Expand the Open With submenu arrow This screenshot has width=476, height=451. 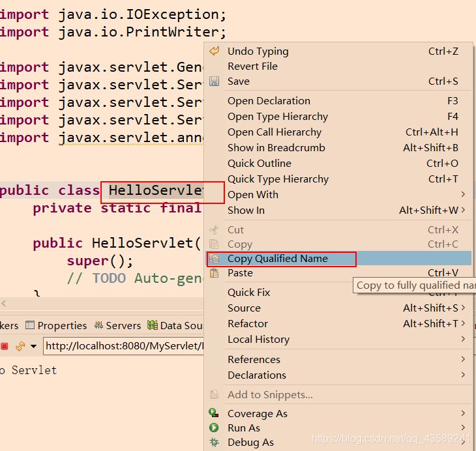[463, 194]
